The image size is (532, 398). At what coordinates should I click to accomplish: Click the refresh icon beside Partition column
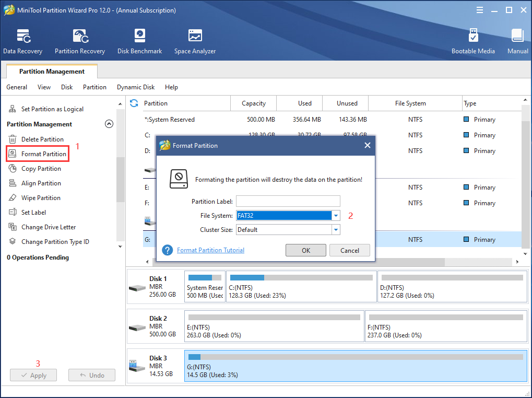[134, 103]
